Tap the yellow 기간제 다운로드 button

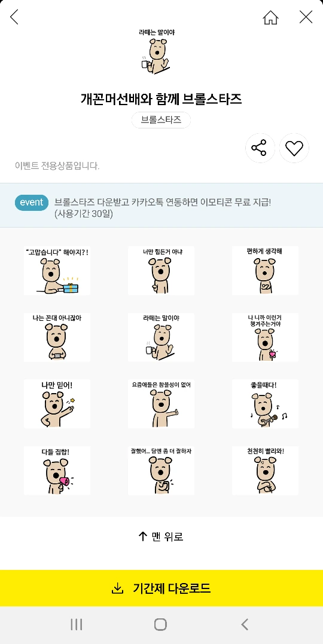coord(161,588)
